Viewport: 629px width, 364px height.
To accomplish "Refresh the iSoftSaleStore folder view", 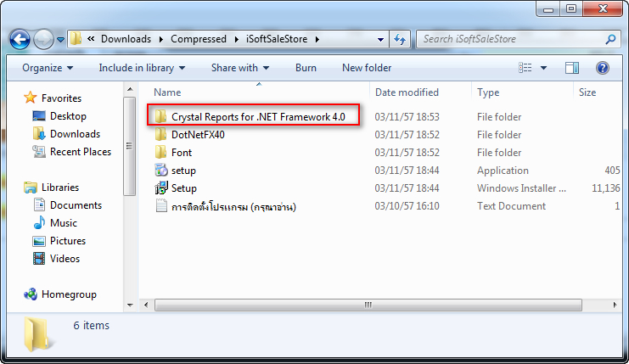I will point(400,39).
